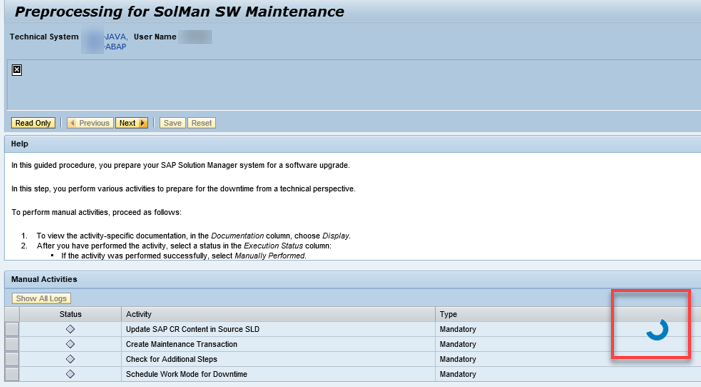Click Mandatory type in Update SAP CR row
The width and height of the screenshot is (701, 387).
458,329
